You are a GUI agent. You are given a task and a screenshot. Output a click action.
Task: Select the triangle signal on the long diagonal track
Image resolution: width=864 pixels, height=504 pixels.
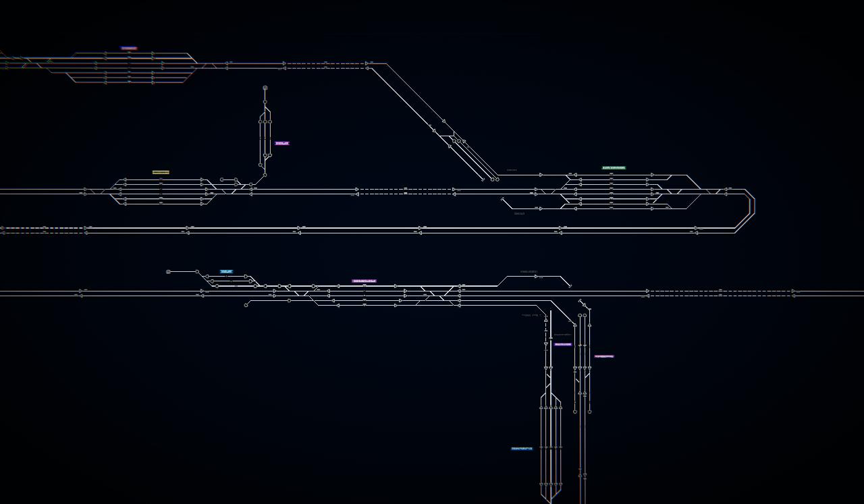[x=443, y=121]
